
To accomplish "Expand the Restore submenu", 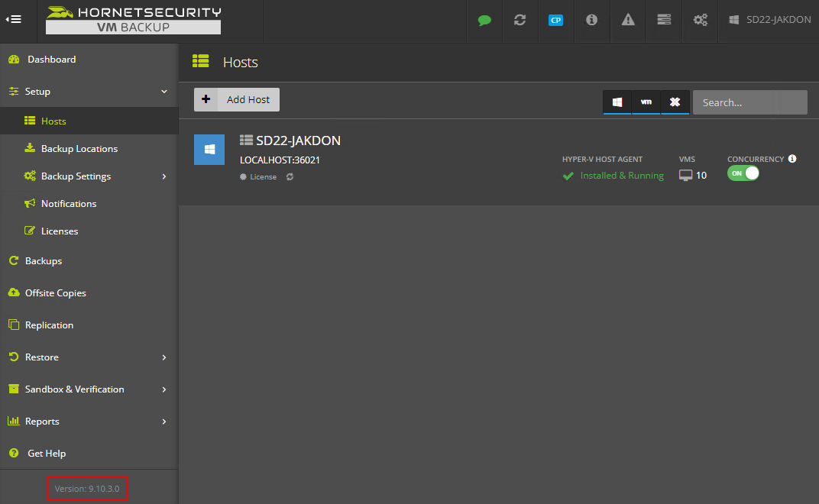I will (89, 357).
